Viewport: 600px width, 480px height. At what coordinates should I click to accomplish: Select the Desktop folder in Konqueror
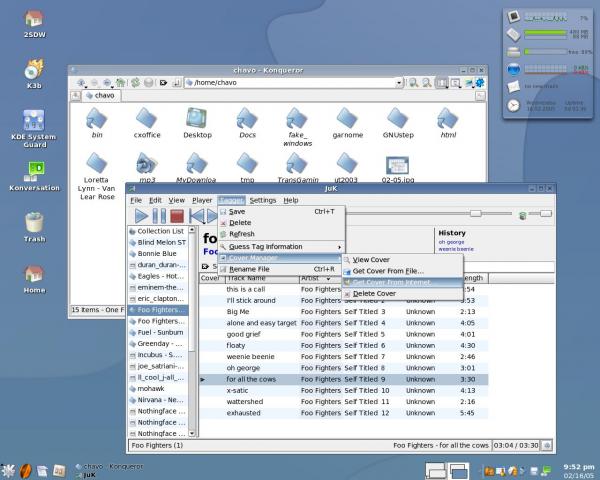pos(197,122)
